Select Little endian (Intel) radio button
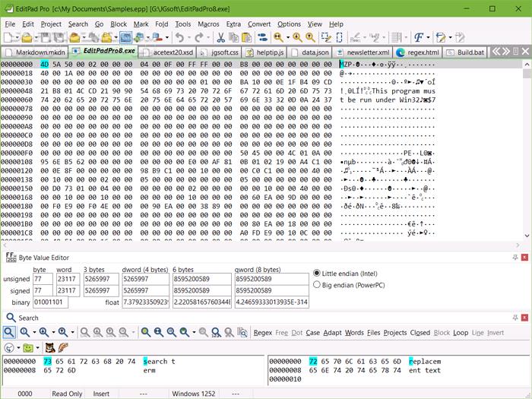This screenshot has width=532, height=399. 318,273
